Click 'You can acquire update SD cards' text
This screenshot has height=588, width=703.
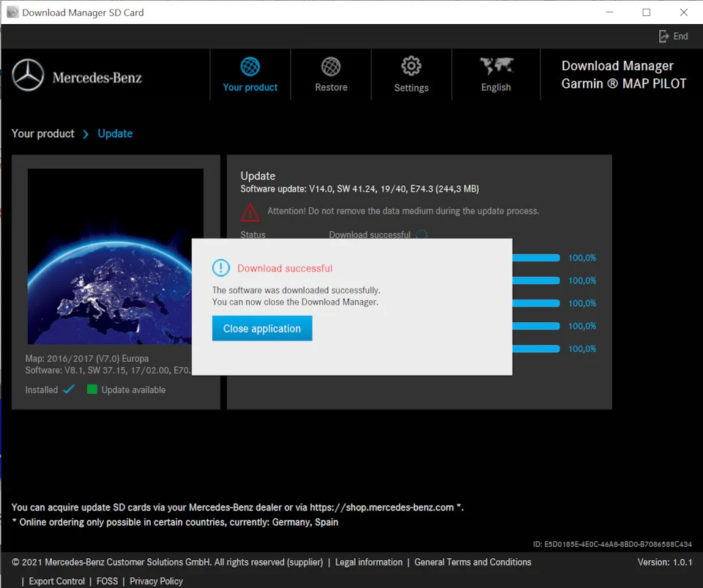click(237, 507)
